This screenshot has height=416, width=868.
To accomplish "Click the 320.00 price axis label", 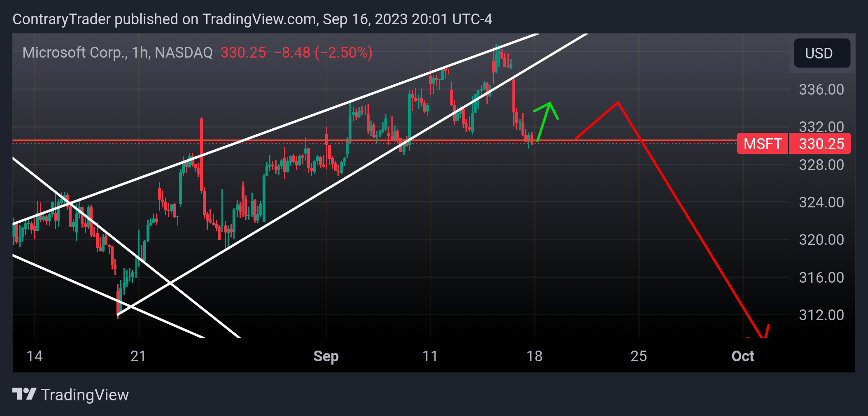I will tap(821, 240).
